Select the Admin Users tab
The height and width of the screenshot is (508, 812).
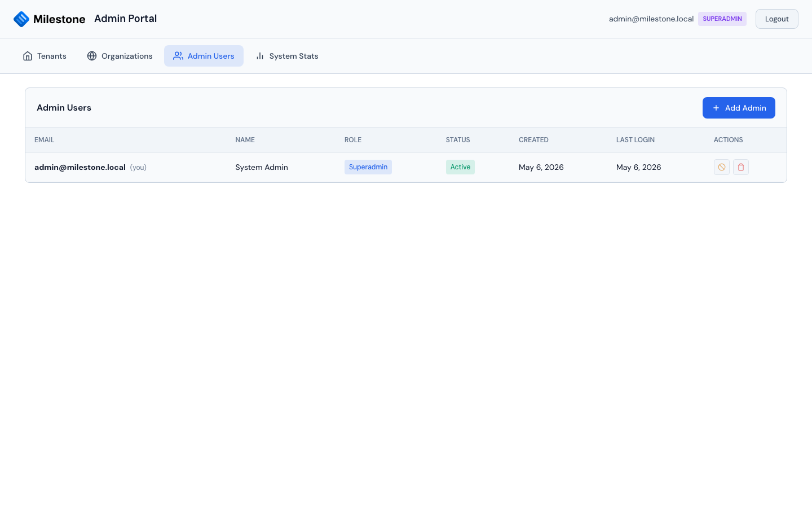click(204, 56)
